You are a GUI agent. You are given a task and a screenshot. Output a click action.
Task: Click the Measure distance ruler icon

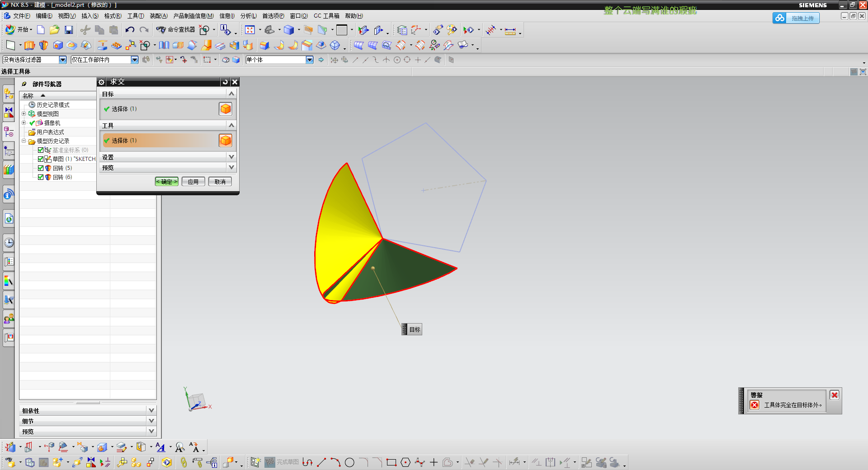(510, 31)
